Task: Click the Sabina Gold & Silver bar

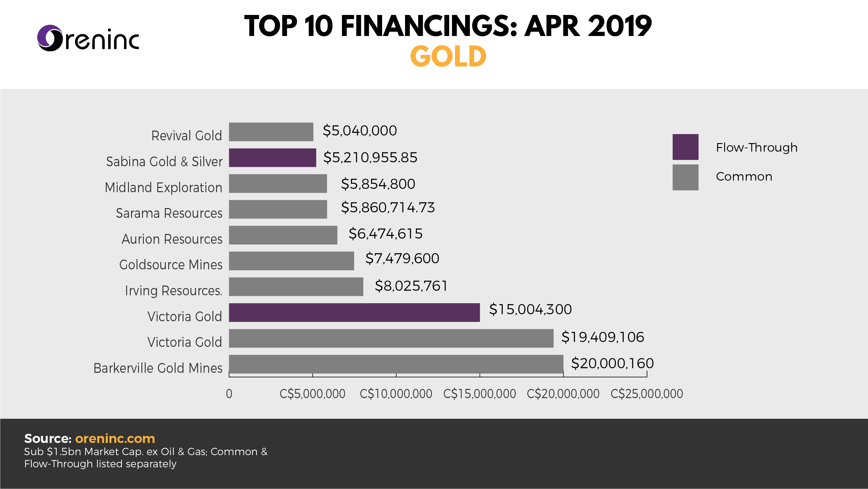Action: (272, 157)
